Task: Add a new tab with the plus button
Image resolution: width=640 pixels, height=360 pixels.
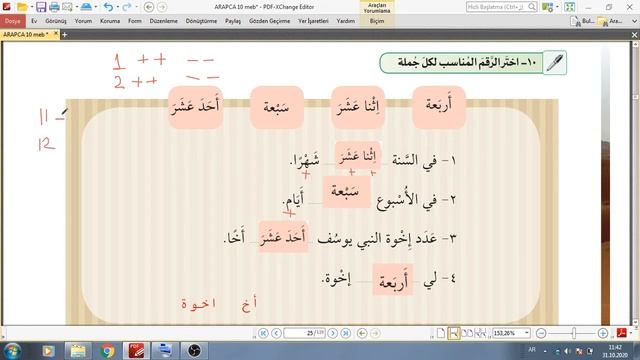Action: (64, 35)
